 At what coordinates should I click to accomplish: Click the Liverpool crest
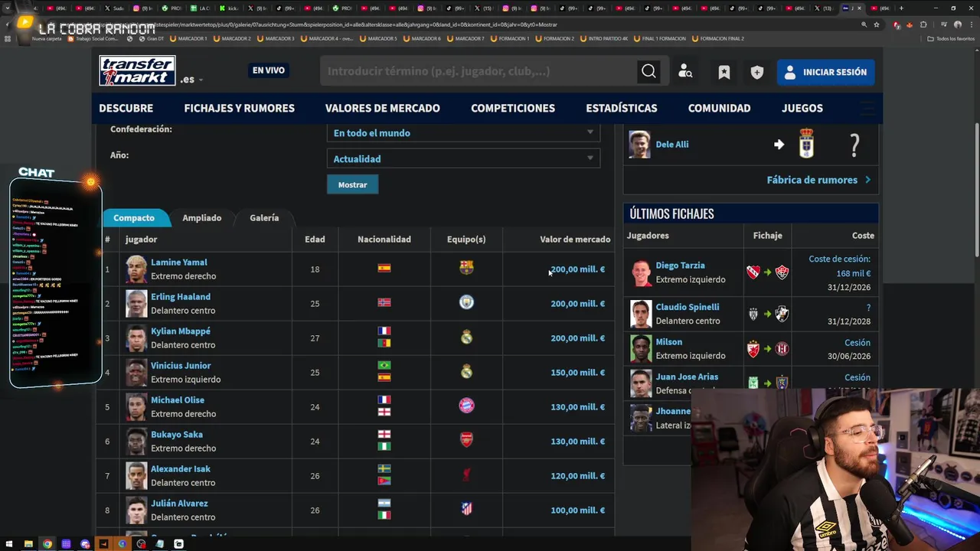click(466, 474)
